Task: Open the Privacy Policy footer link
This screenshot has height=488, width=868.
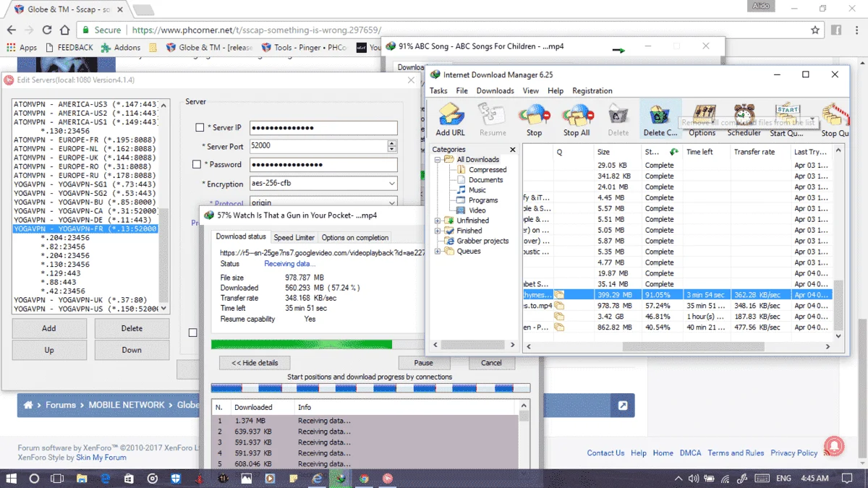Action: 793,453
